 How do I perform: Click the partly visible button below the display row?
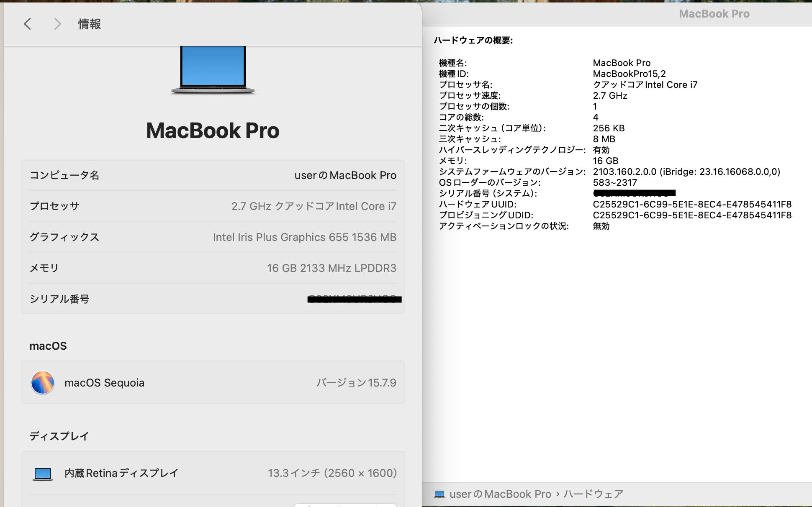(345, 505)
